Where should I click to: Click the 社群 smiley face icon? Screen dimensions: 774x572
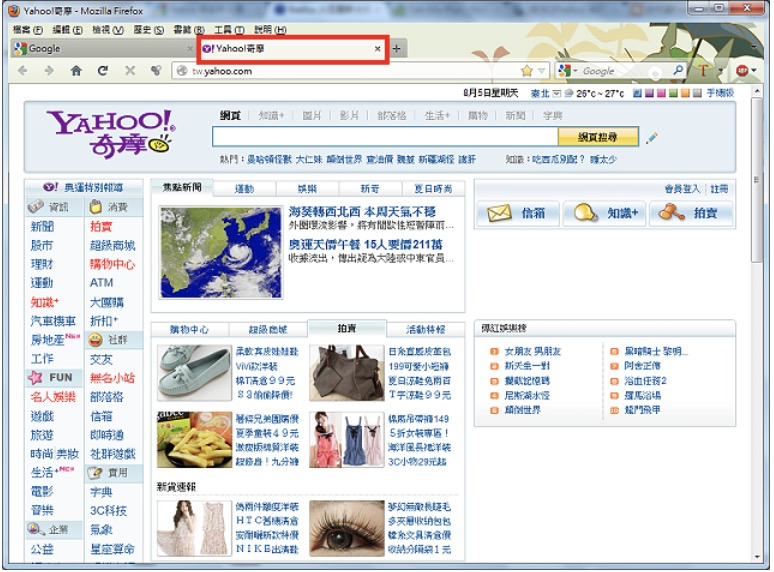95,340
